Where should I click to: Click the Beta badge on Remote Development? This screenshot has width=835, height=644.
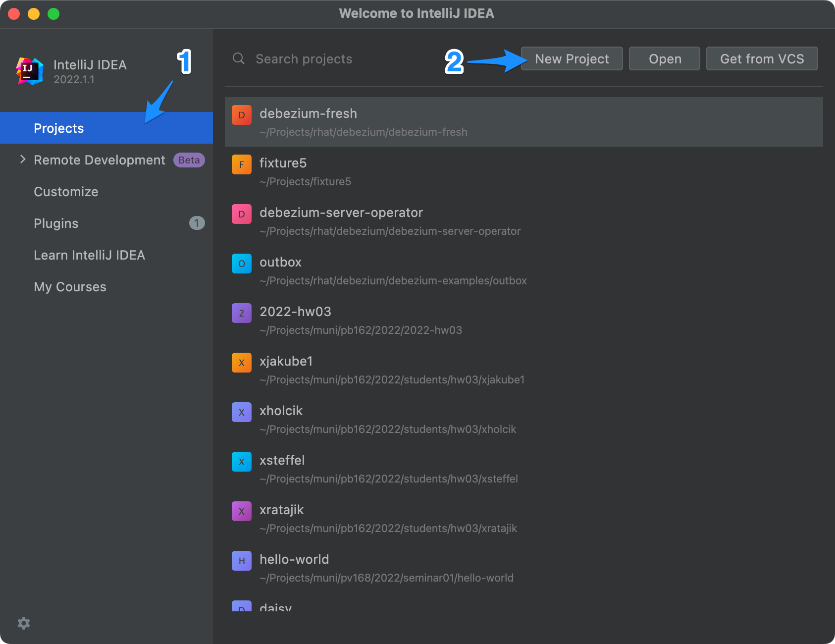click(189, 160)
